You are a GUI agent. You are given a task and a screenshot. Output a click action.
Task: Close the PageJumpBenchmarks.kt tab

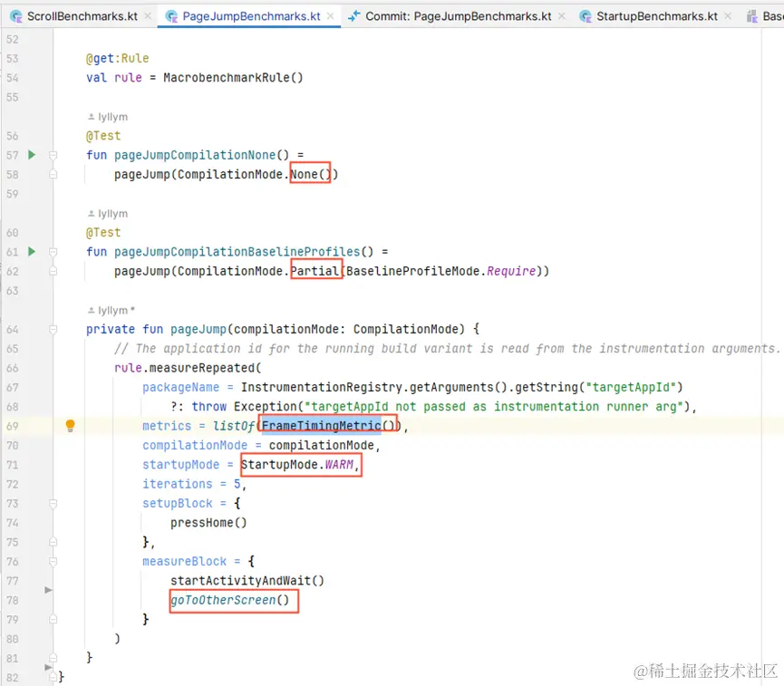(331, 16)
